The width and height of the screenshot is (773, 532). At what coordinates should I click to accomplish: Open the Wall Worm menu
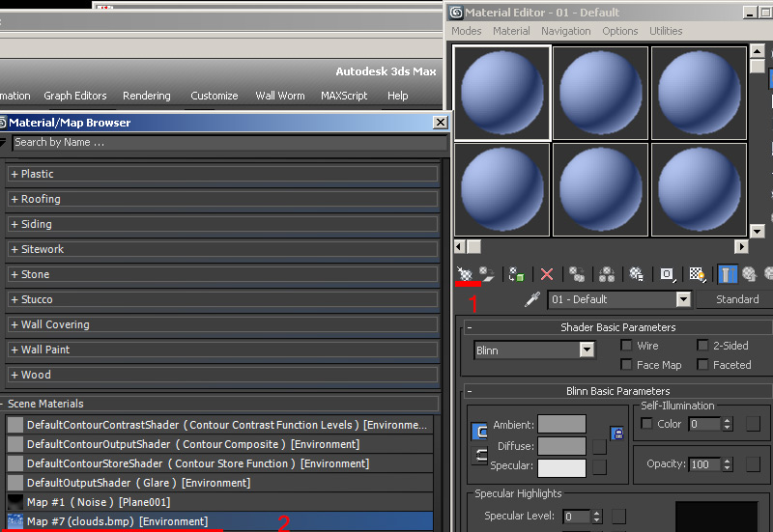tap(280, 96)
